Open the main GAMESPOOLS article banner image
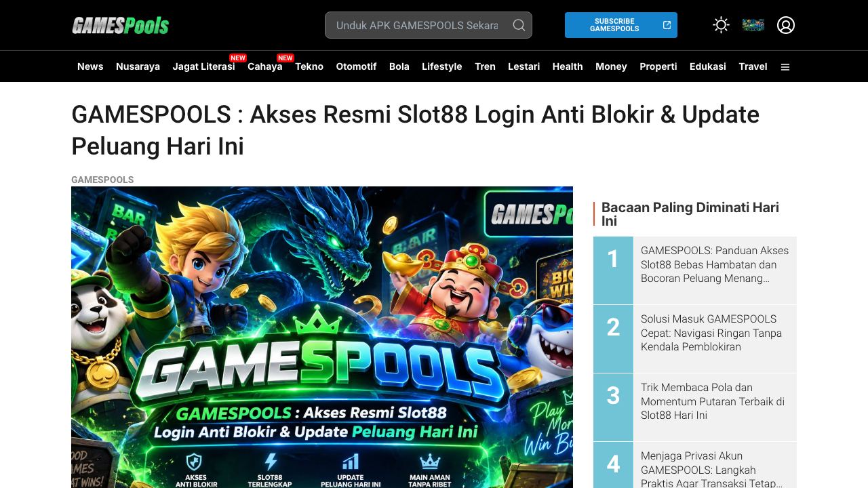This screenshot has height=488, width=868. point(322,337)
